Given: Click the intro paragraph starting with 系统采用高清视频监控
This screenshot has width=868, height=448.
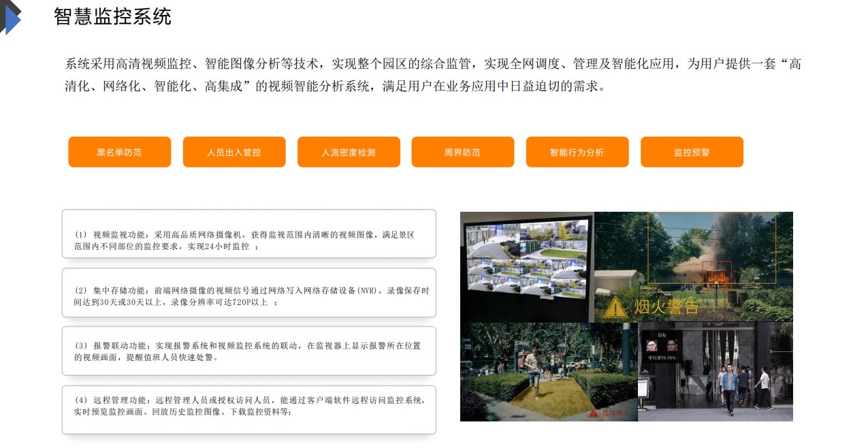Looking at the screenshot, I should click(x=433, y=76).
